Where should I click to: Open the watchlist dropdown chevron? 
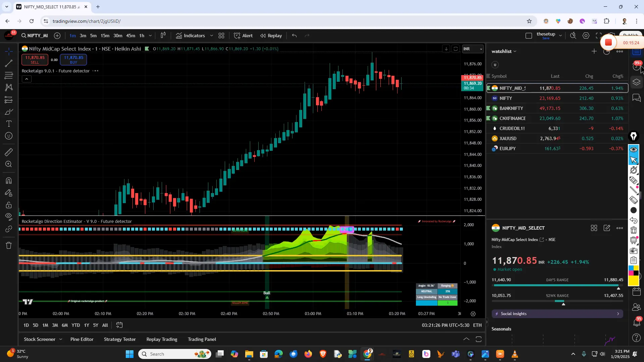tap(516, 51)
